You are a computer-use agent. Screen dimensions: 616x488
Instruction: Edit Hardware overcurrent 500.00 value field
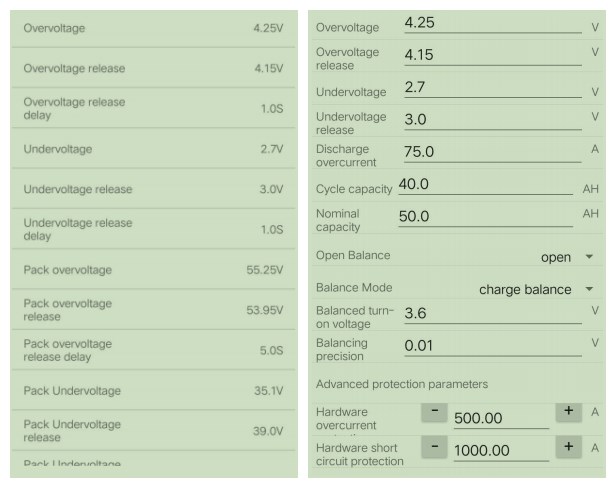coord(501,418)
